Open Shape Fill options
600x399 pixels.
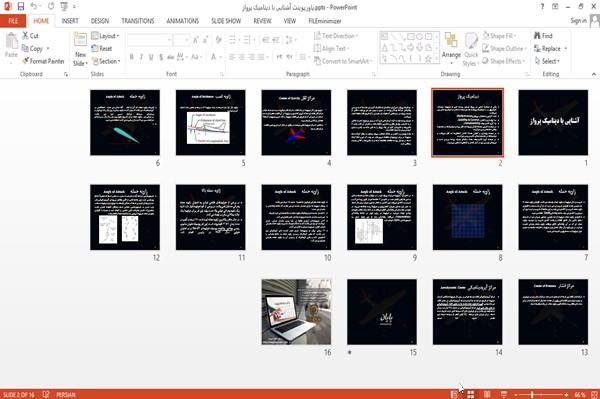click(499, 36)
